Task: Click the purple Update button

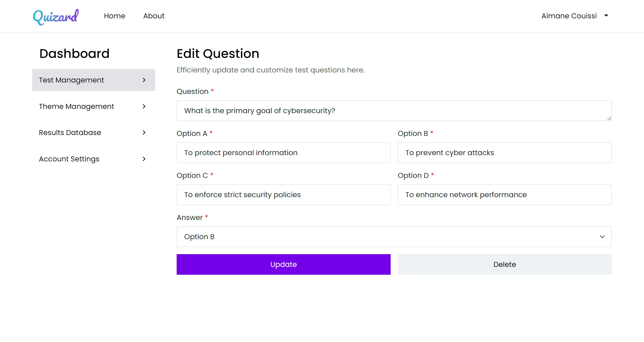Action: [284, 264]
